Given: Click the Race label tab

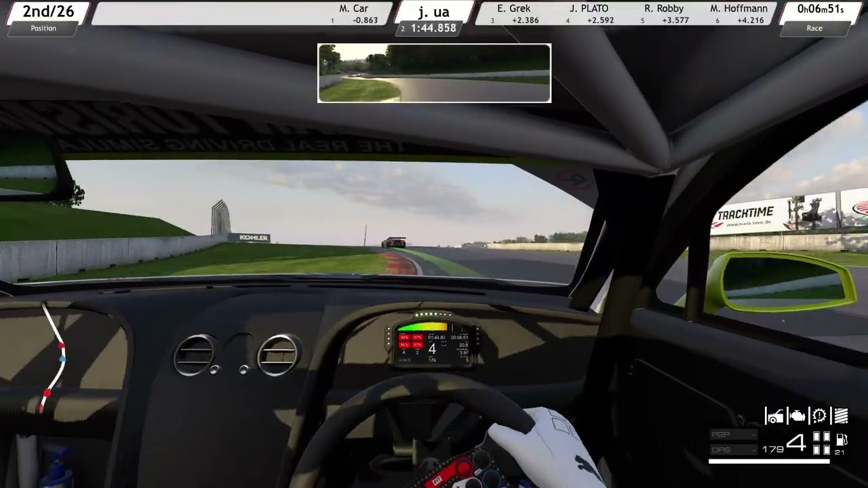Looking at the screenshot, I should click(x=814, y=28).
